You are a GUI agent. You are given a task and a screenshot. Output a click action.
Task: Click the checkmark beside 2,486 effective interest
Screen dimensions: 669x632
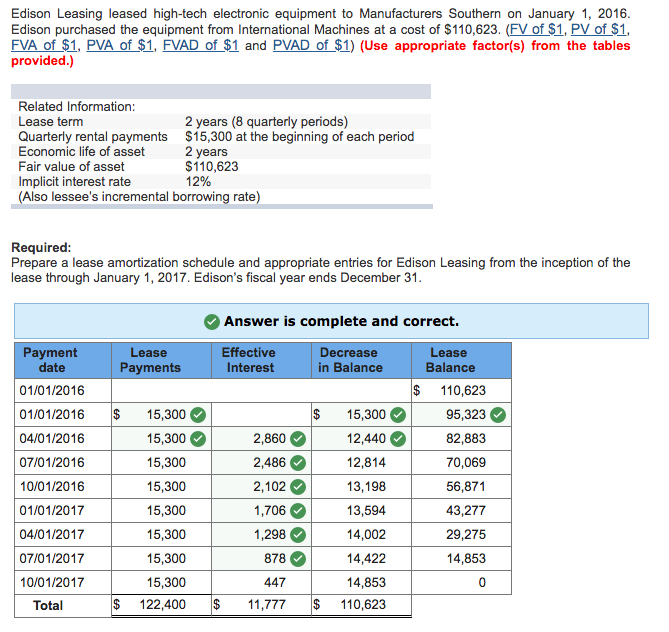[298, 463]
